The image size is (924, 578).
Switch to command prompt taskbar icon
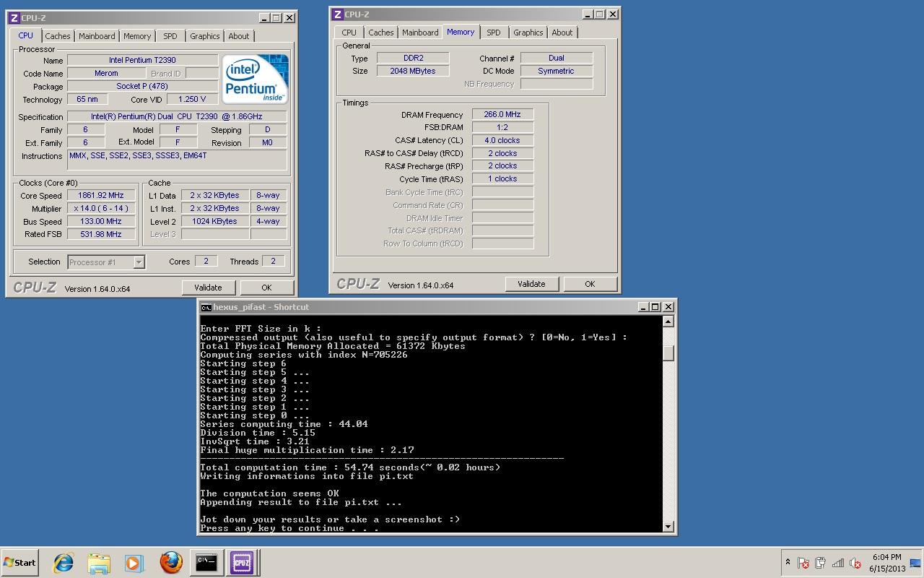coord(206,562)
